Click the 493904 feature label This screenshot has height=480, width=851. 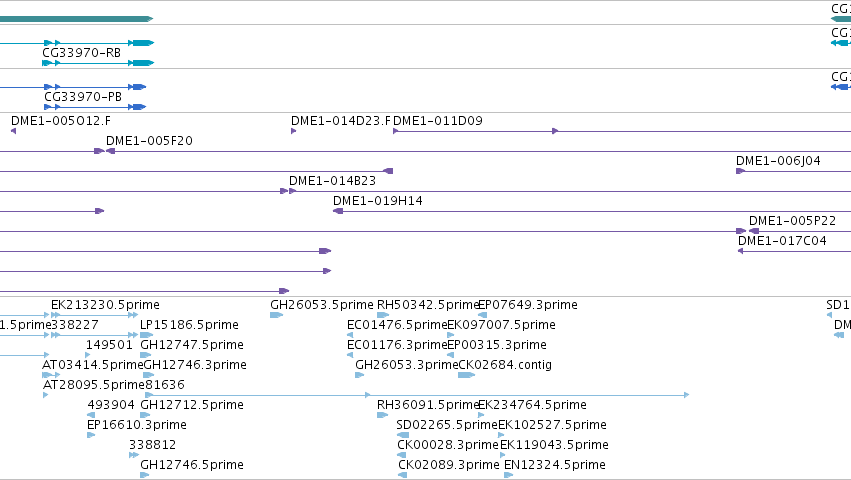click(111, 405)
